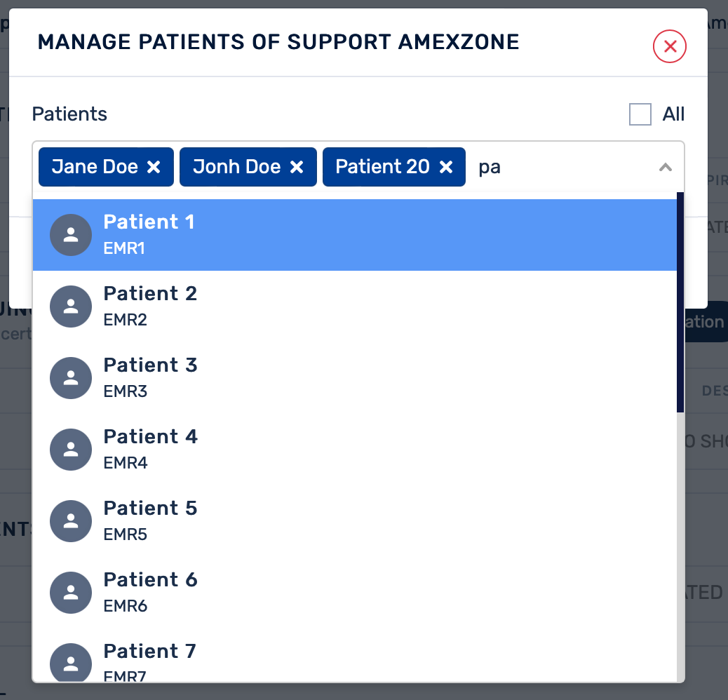
Task: Click the Patient 3 avatar icon
Action: coord(71,378)
